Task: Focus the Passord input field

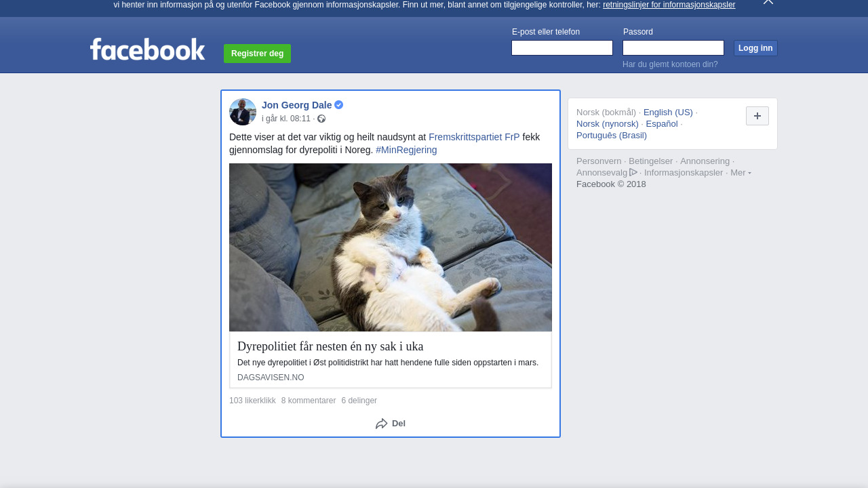Action: [673, 47]
